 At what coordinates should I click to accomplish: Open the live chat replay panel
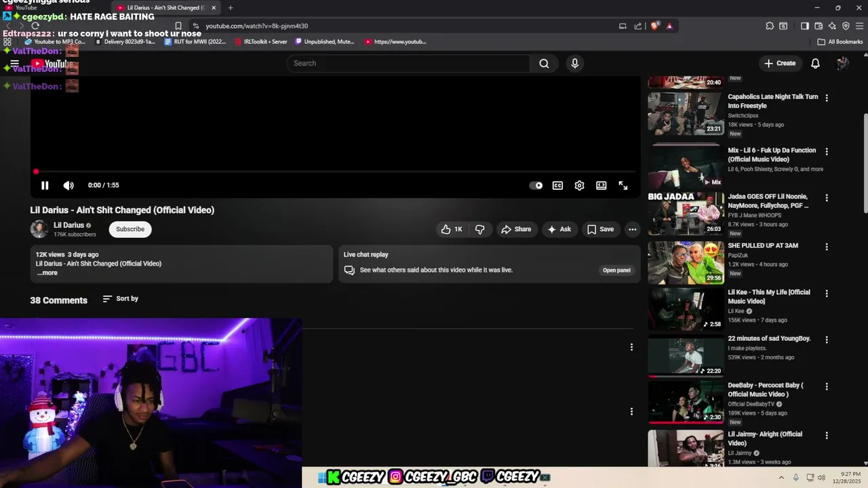(x=616, y=270)
